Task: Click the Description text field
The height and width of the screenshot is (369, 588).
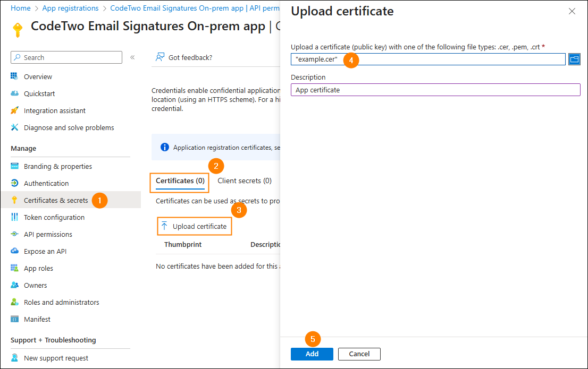Action: tap(435, 90)
